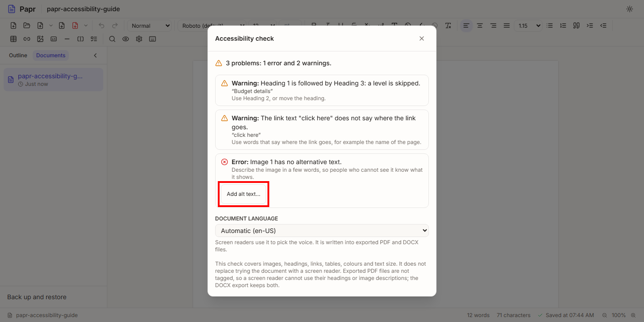The height and width of the screenshot is (322, 644).
Task: Click the insert image icon
Action: [x=40, y=39]
